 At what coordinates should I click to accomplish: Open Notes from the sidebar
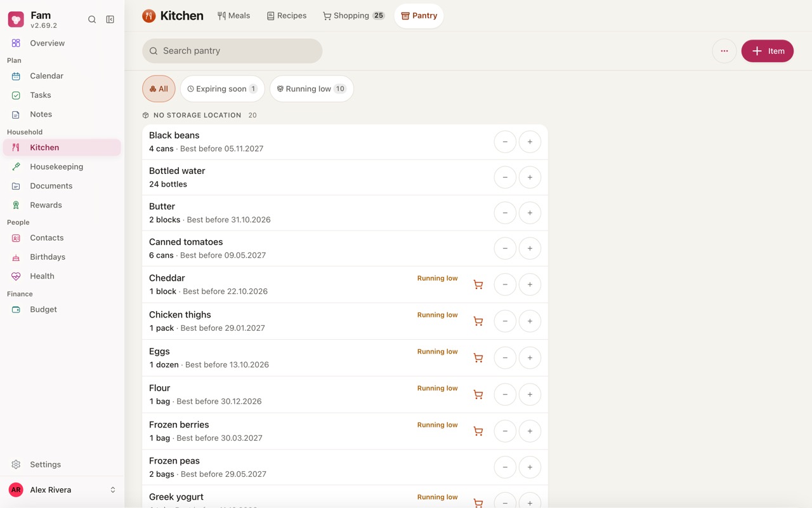tap(62, 114)
